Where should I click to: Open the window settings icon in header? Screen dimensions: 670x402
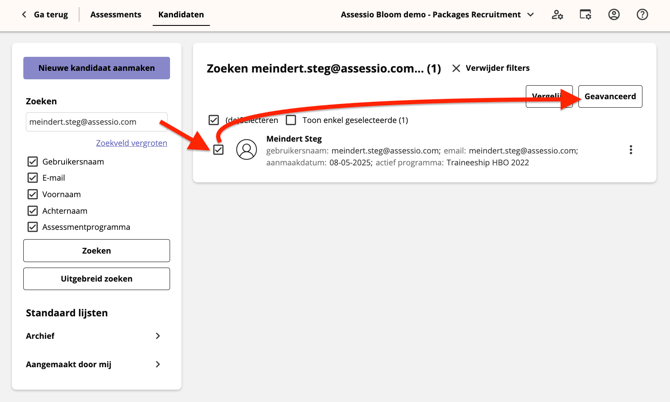[586, 15]
